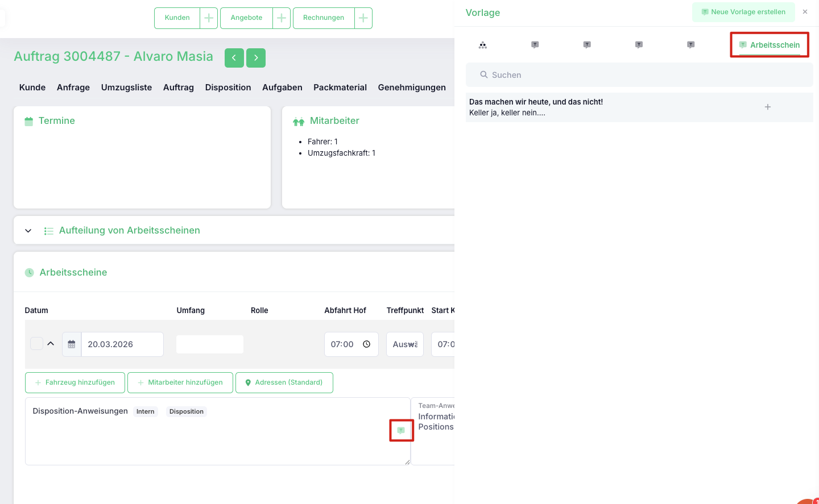Viewport: 819px width, 504px height.
Task: Click the Mitarbeiter people icon
Action: 299,122
